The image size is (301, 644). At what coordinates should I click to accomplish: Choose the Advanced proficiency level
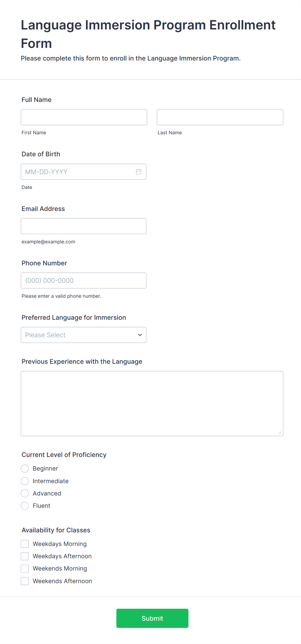(25, 493)
